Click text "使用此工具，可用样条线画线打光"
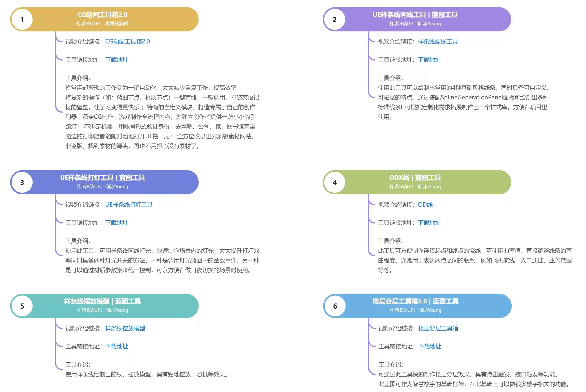 108,251
